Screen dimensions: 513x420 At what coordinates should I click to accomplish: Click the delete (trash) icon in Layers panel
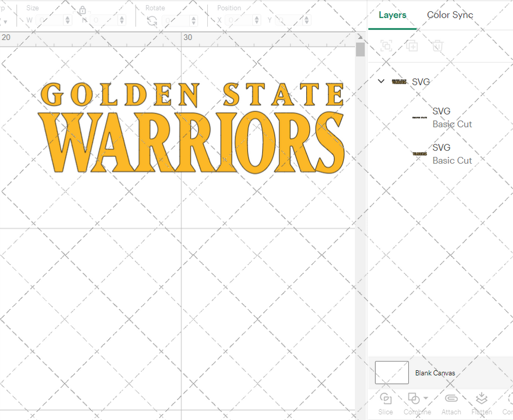coord(437,46)
